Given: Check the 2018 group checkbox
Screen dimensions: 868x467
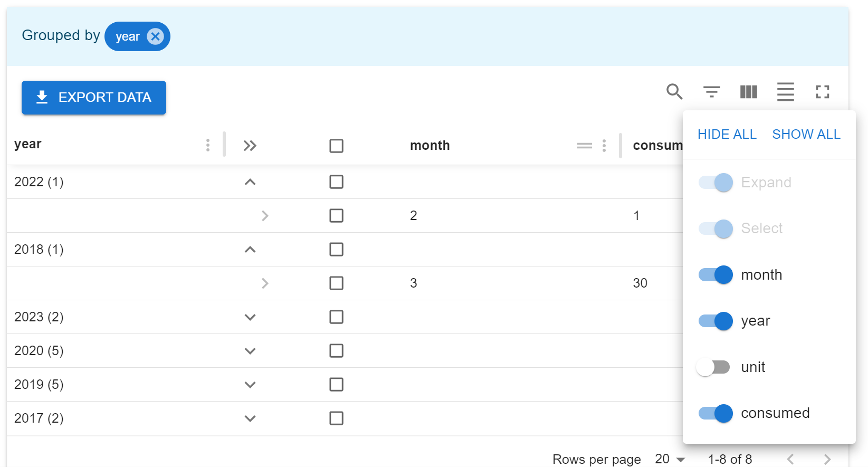Looking at the screenshot, I should 336,250.
